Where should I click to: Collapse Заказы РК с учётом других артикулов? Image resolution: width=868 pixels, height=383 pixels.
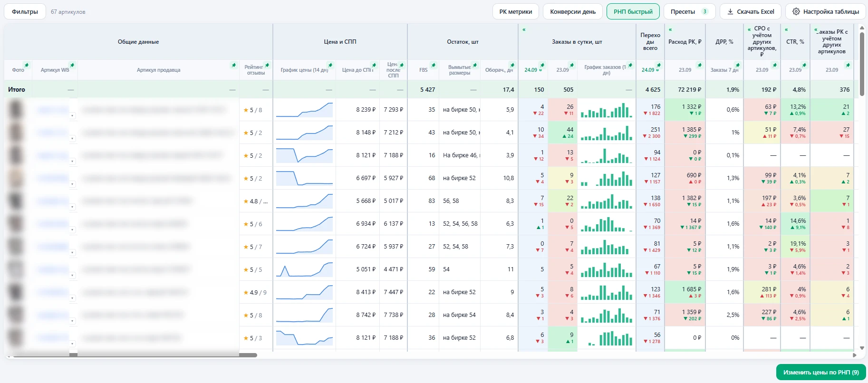coord(816,30)
